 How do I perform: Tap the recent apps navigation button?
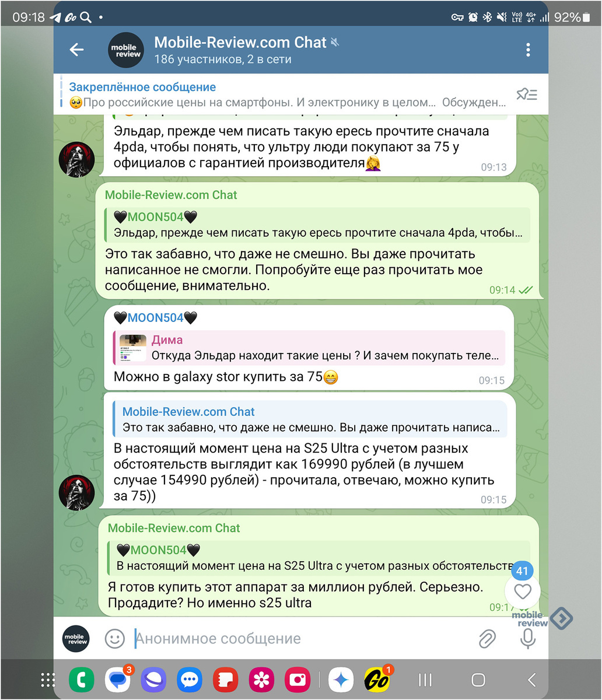tap(426, 680)
